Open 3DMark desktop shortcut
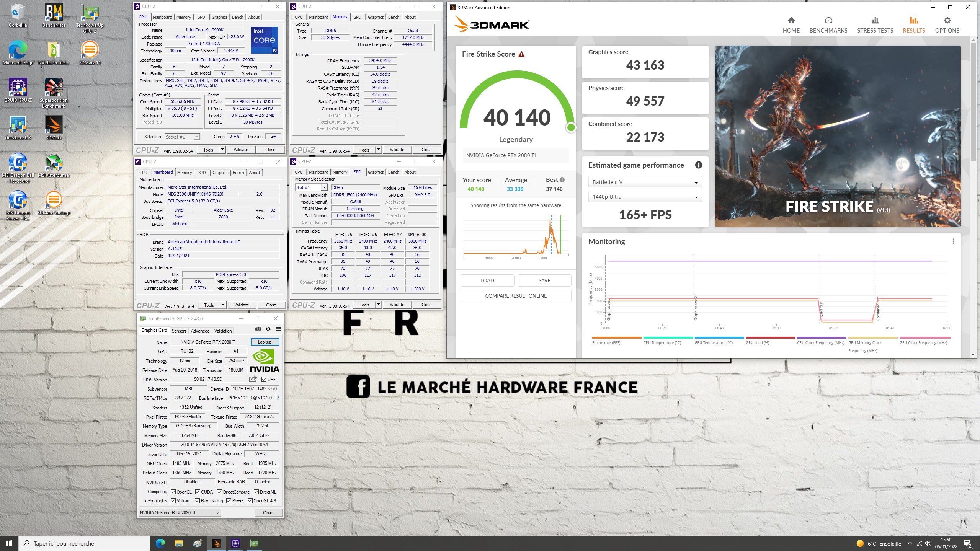The height and width of the screenshot is (551, 980). click(54, 128)
